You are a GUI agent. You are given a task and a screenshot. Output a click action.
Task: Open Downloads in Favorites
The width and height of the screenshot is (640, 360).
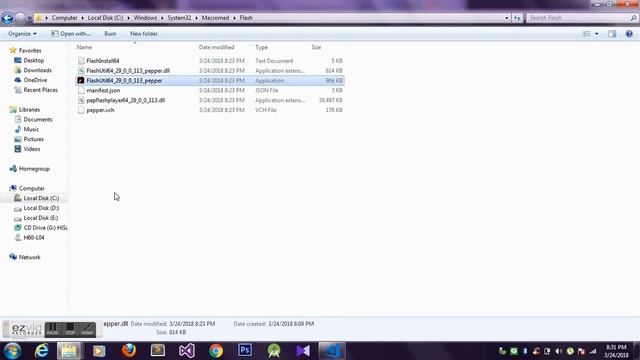point(37,70)
